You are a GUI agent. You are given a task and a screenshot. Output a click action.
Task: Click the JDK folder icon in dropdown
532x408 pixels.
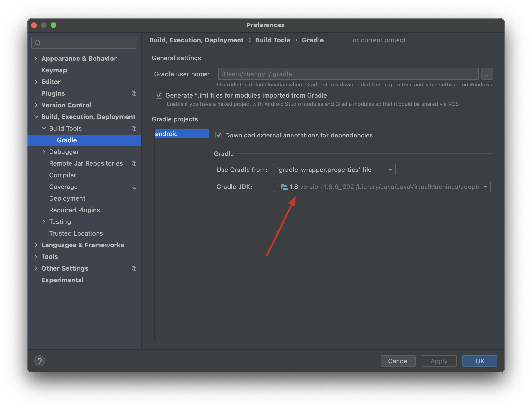(284, 187)
